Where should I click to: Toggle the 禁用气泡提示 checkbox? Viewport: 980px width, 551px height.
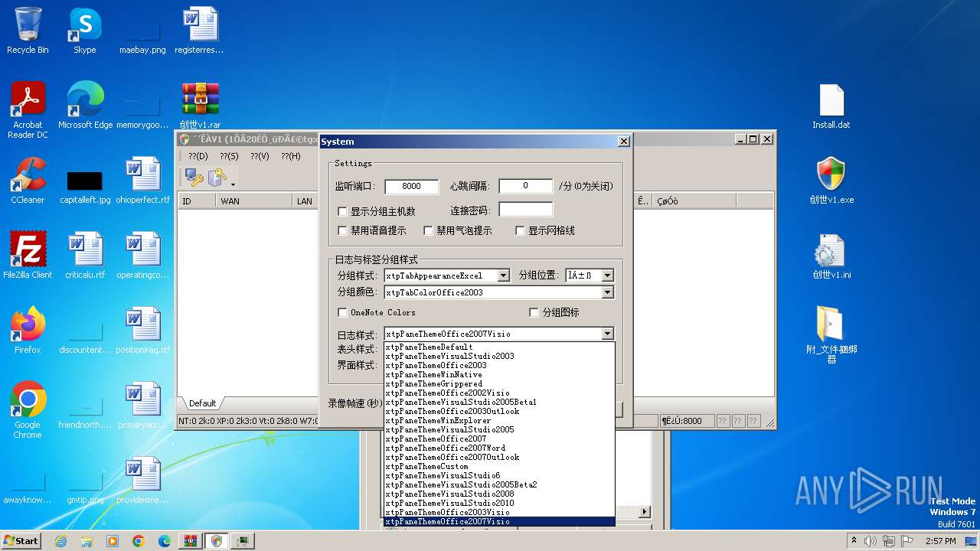pyautogui.click(x=428, y=230)
